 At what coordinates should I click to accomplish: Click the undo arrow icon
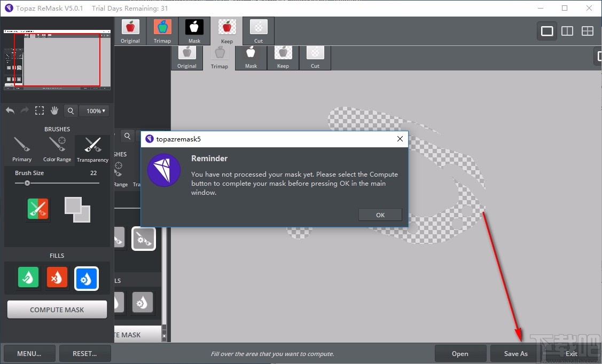(10, 111)
